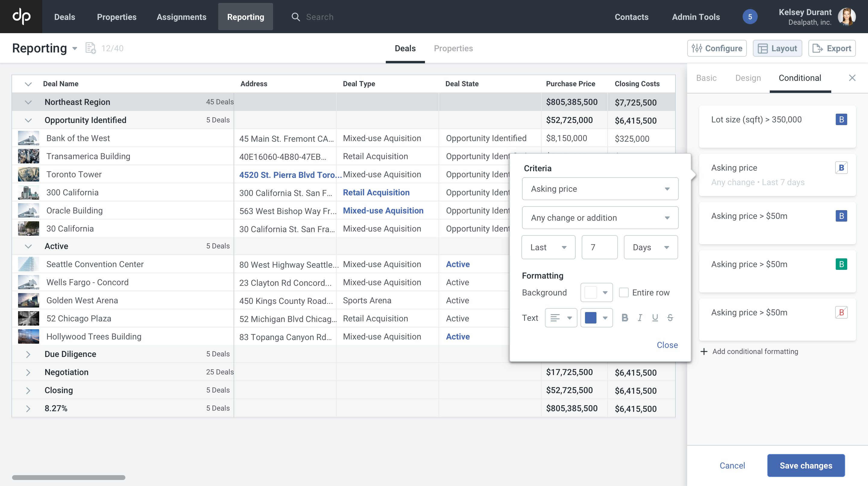
Task: Click the plus icon to add conditional formatting
Action: (x=703, y=352)
